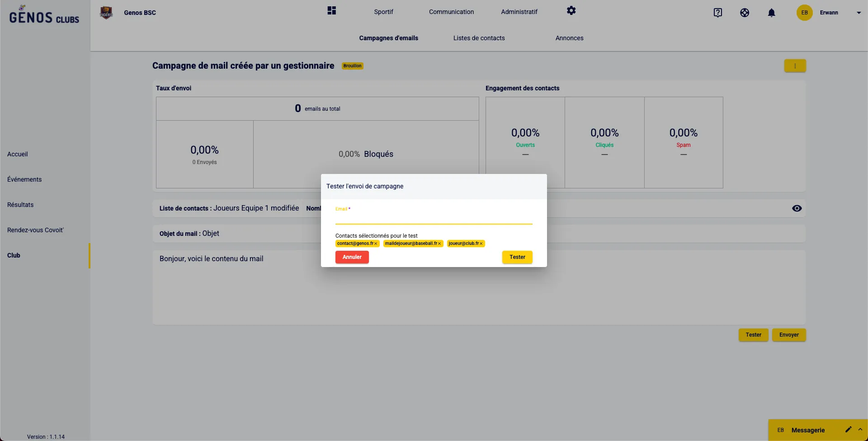Click Tester button in the dialog
The width and height of the screenshot is (868, 441).
517,257
